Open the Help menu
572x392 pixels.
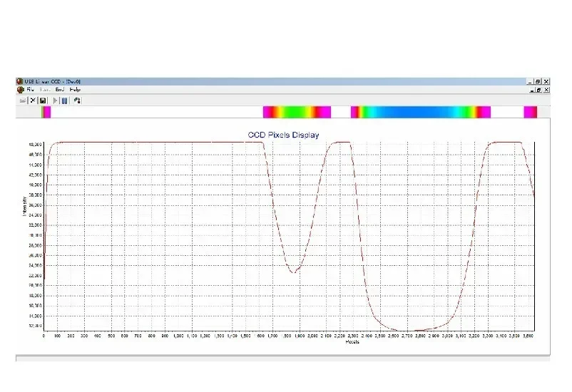point(75,90)
